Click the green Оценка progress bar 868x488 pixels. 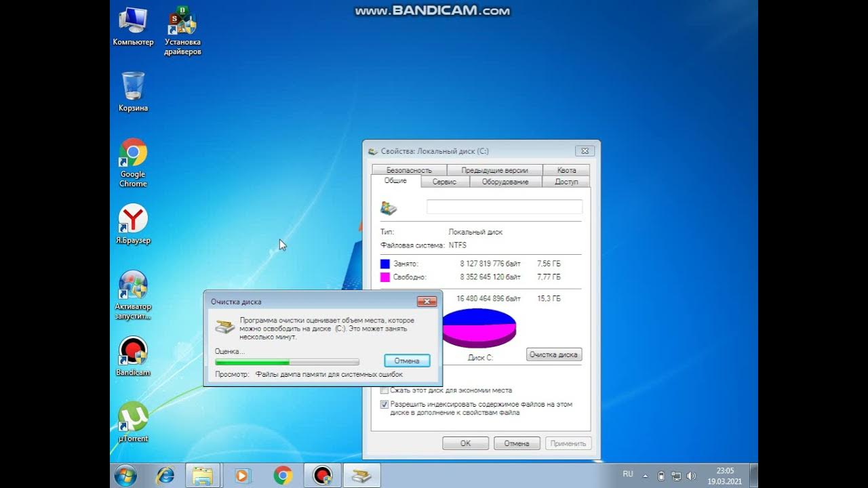tap(287, 363)
